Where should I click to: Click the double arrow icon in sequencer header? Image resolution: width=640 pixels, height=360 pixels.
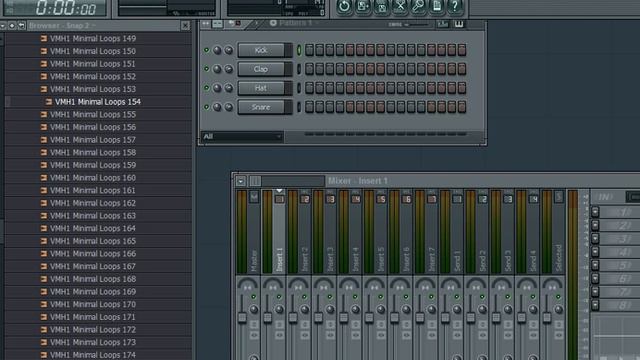pyautogui.click(x=205, y=24)
